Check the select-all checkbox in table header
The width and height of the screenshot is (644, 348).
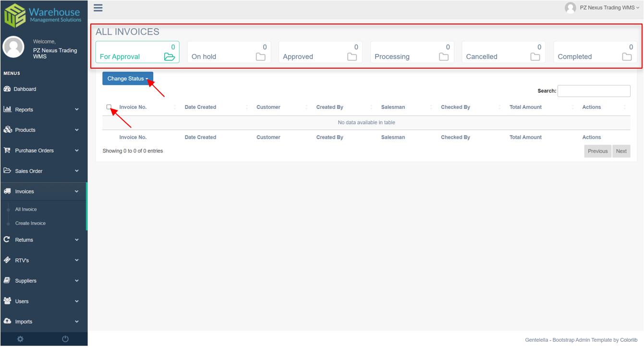(109, 107)
